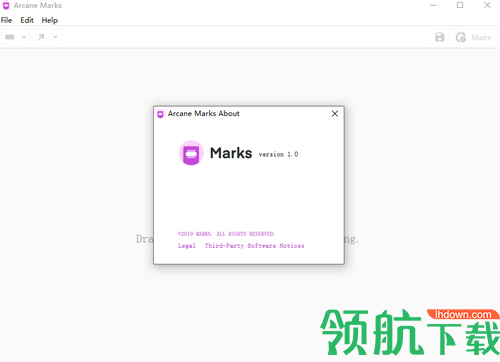Image resolution: width=500 pixels, height=362 pixels.
Task: Click the Marks heading in About dialog
Action: 231,153
